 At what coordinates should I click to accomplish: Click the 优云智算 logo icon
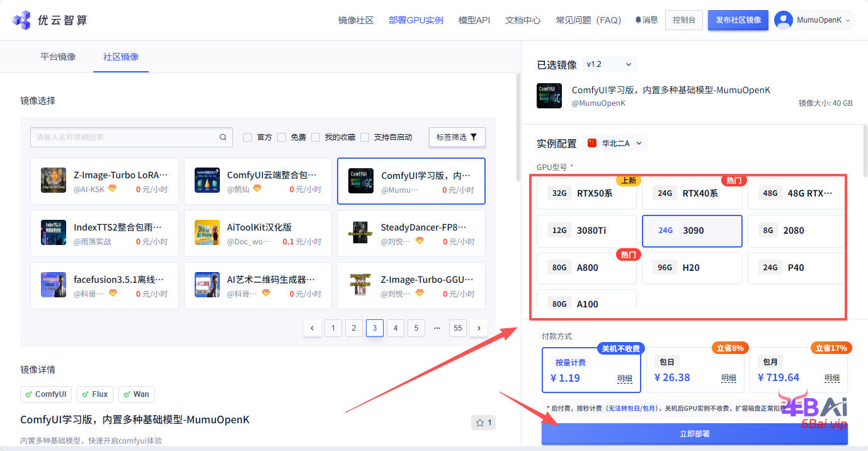[x=21, y=20]
